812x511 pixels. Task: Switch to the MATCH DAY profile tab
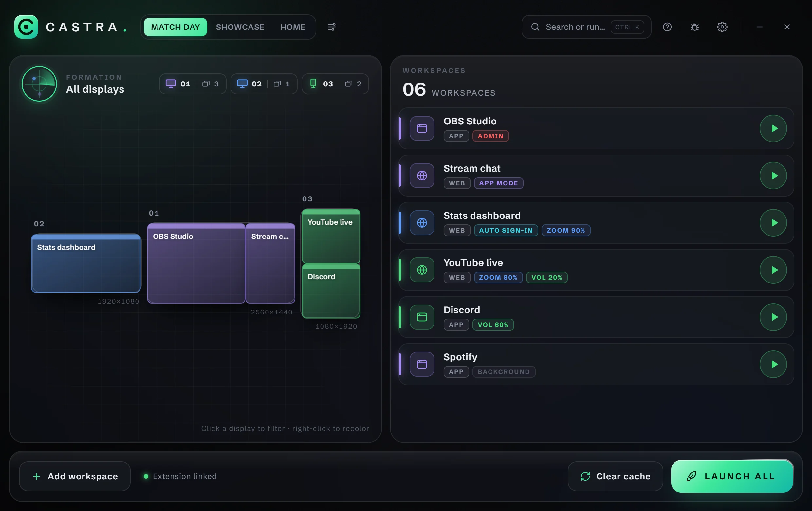(x=175, y=27)
